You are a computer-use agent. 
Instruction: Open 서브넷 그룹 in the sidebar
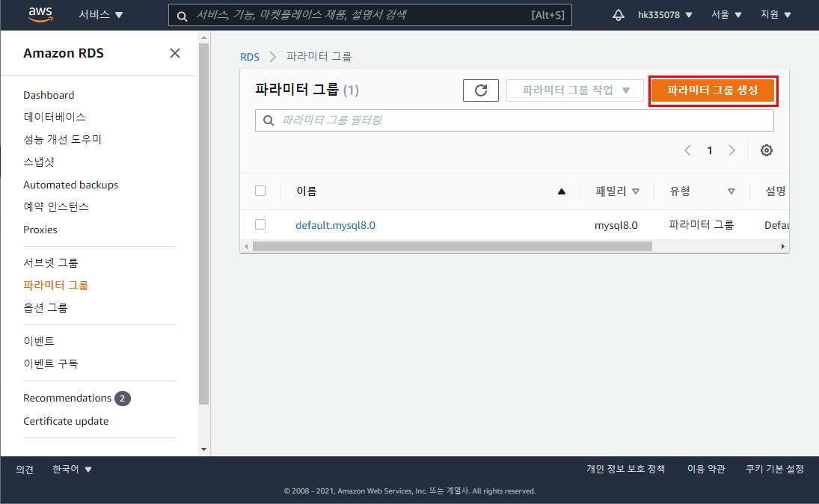point(51,262)
